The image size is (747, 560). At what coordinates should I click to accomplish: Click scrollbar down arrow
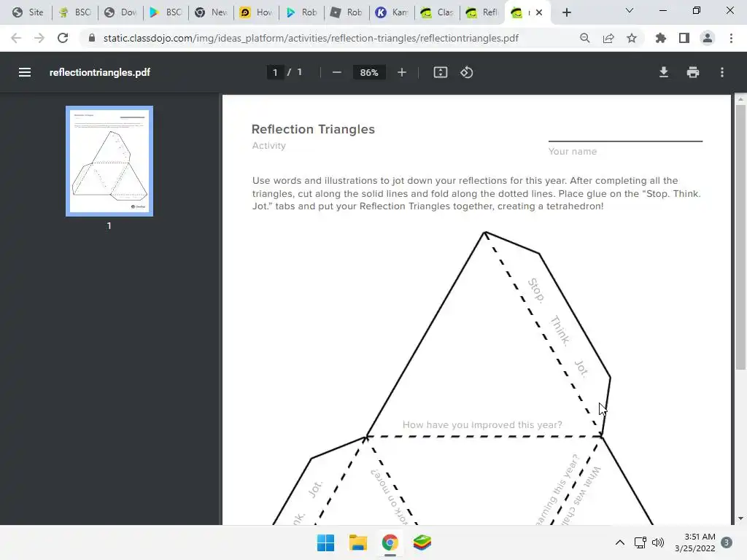[740, 518]
